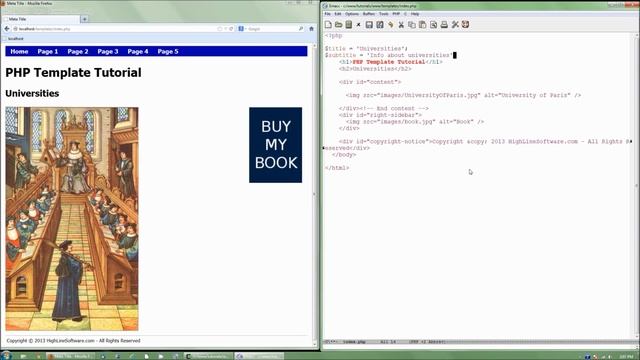
Task: Open the directory (Dired) icon in Emacs toolbar
Action: click(349, 25)
